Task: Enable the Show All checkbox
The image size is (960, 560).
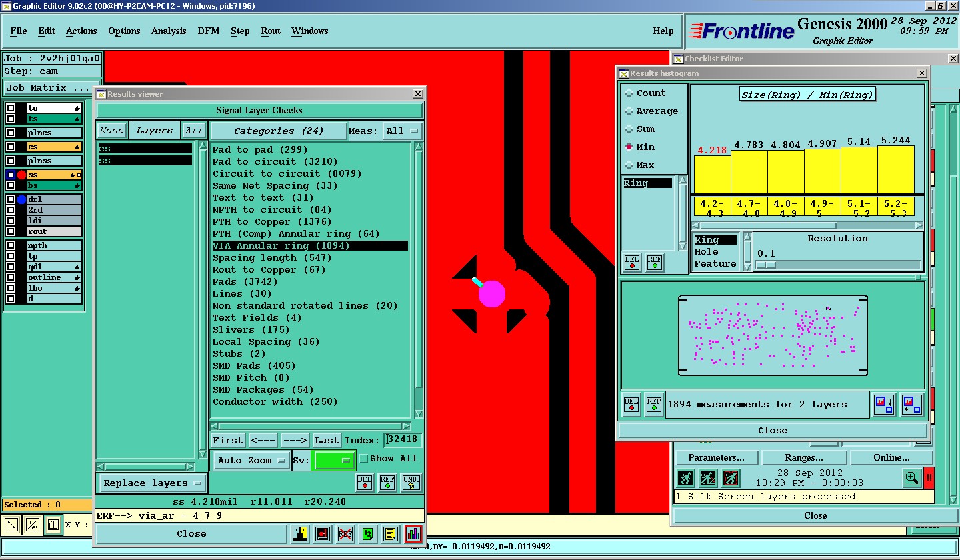Action: (x=364, y=459)
